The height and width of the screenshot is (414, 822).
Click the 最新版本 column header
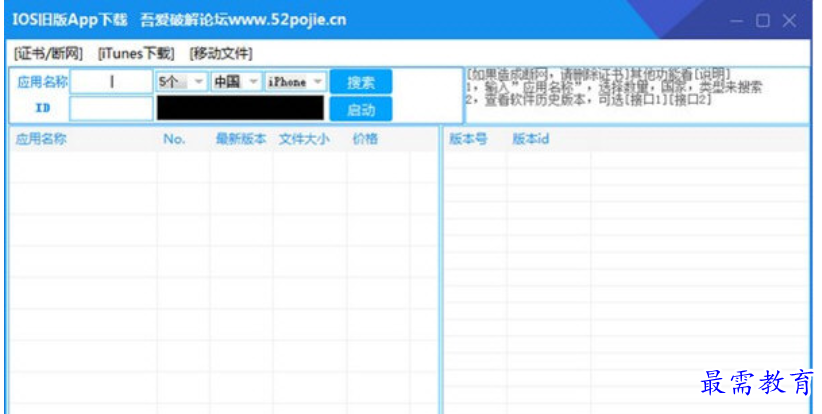coord(241,139)
